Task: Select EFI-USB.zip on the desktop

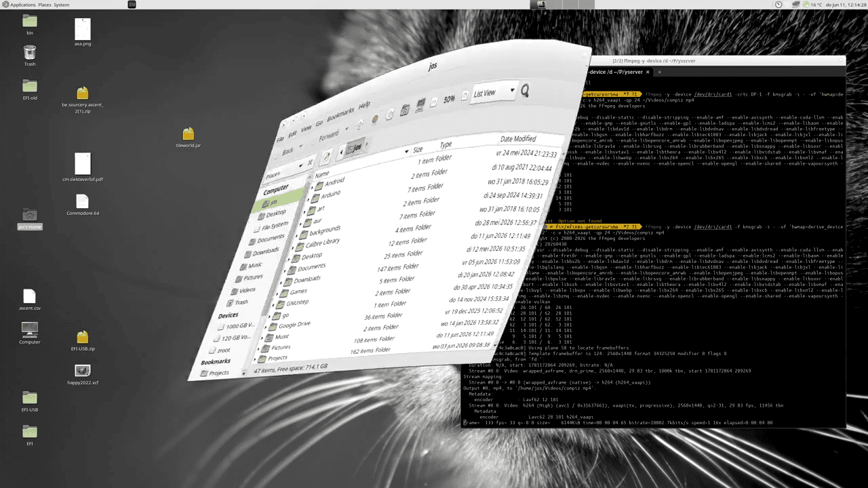Action: tap(83, 340)
